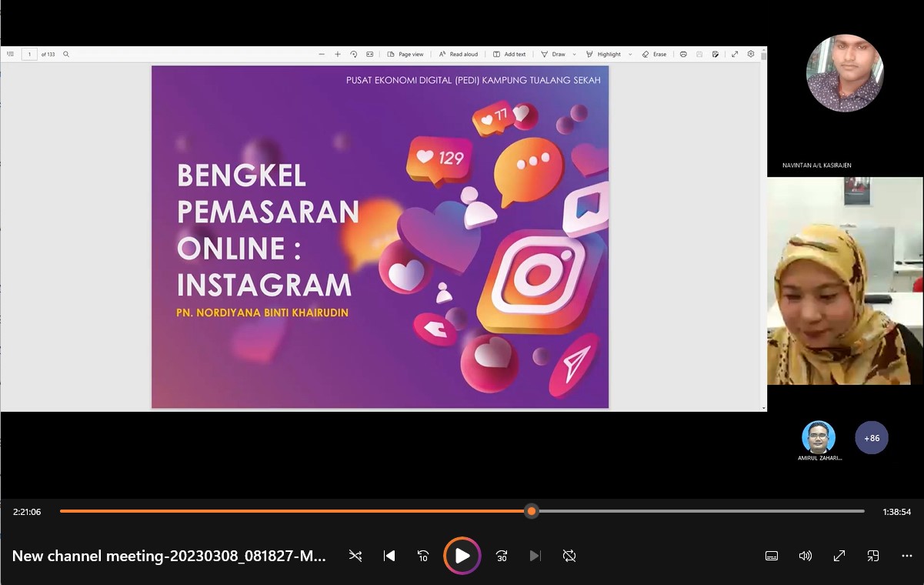Select the Highlight tool
Image resolution: width=924 pixels, height=585 pixels.
tap(603, 54)
